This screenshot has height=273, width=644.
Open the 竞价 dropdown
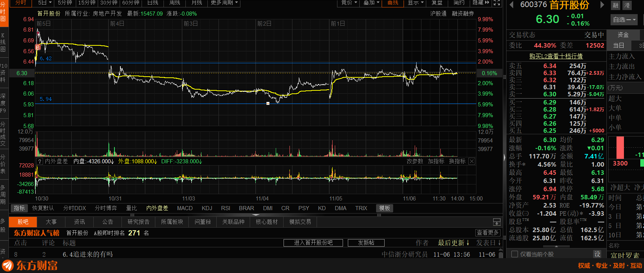click(x=349, y=3)
